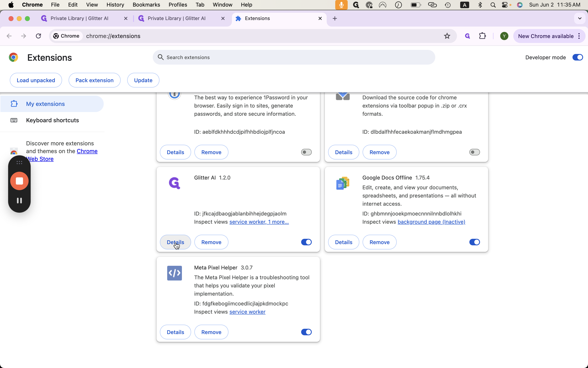Viewport: 588px width, 368px height.
Task: Open microphone indicator in menu bar
Action: [341, 5]
